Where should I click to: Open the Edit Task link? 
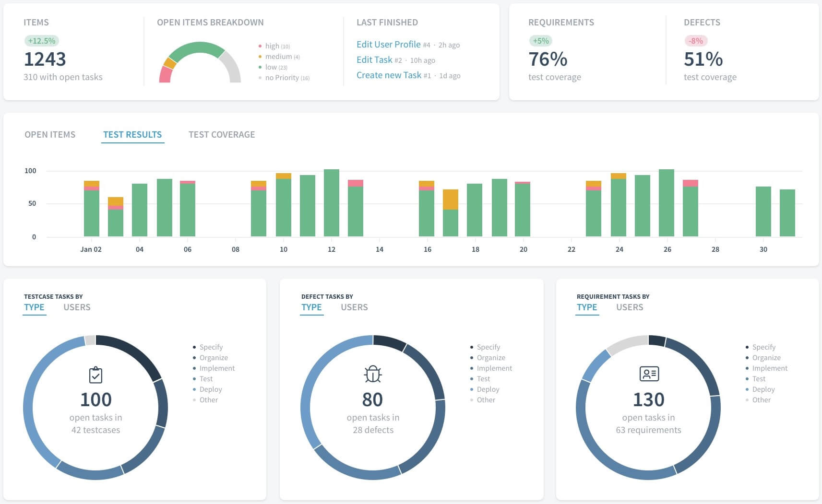[x=374, y=59]
